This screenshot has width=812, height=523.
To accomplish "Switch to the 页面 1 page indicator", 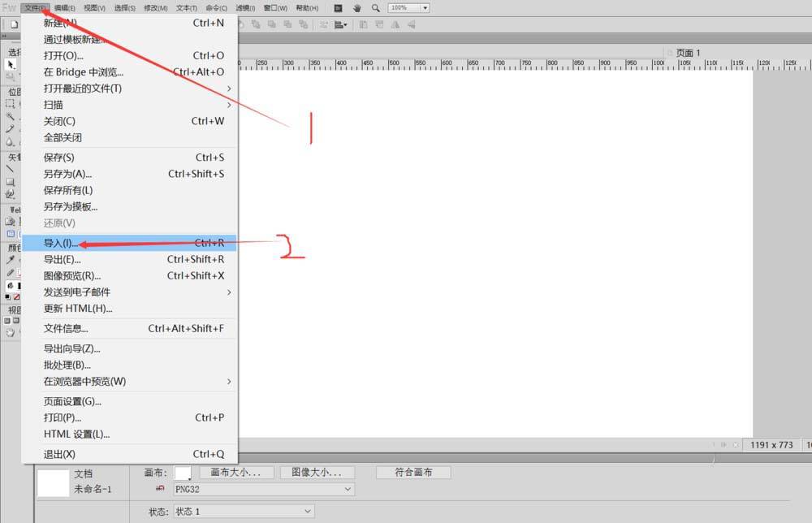I will [688, 53].
